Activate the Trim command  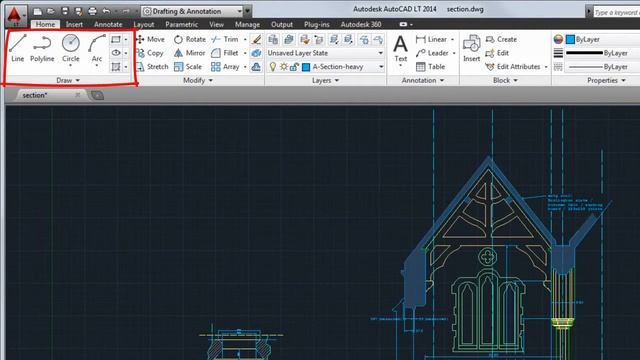pos(225,39)
